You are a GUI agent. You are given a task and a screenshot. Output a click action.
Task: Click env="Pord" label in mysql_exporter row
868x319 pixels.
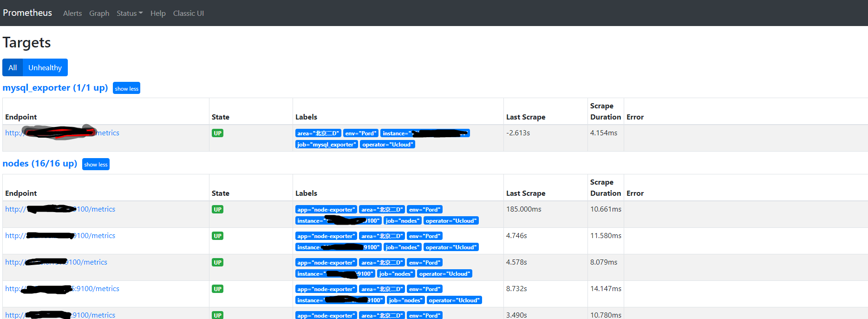361,133
